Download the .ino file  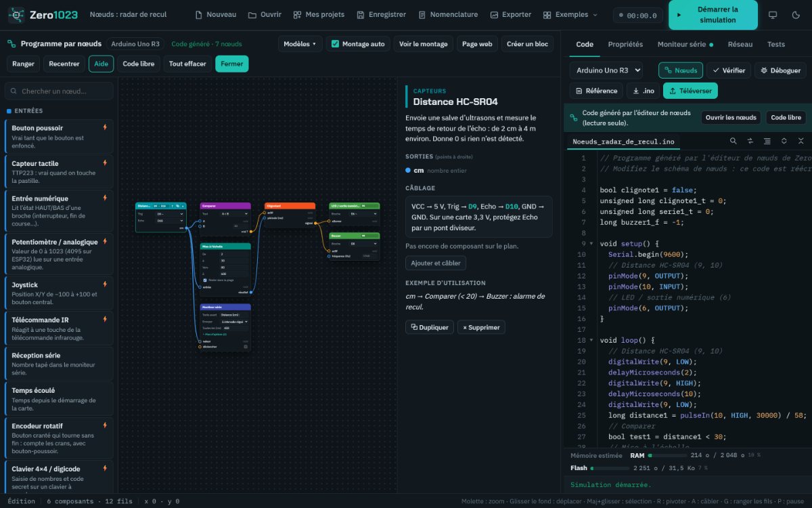643,91
